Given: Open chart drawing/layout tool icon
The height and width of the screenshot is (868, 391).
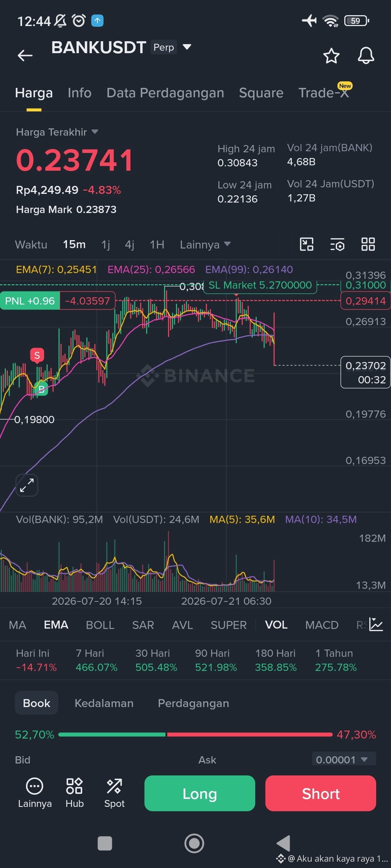Looking at the screenshot, I should pyautogui.click(x=307, y=244).
